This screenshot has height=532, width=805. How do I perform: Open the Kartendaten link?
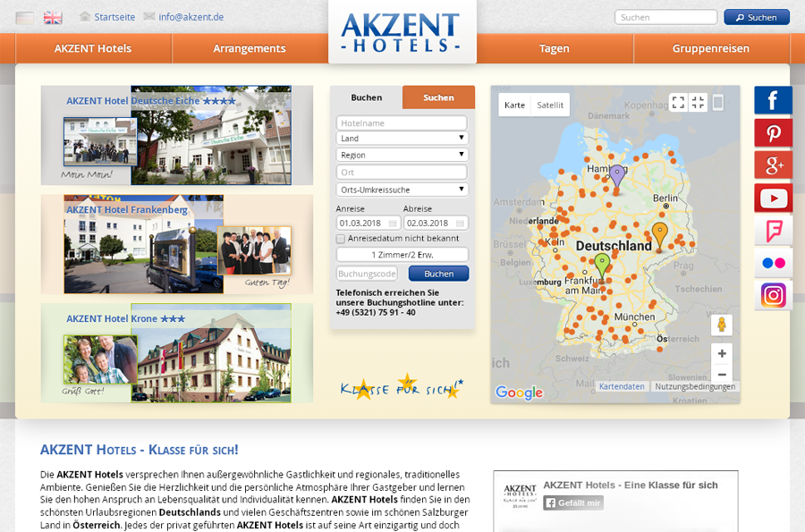[622, 386]
